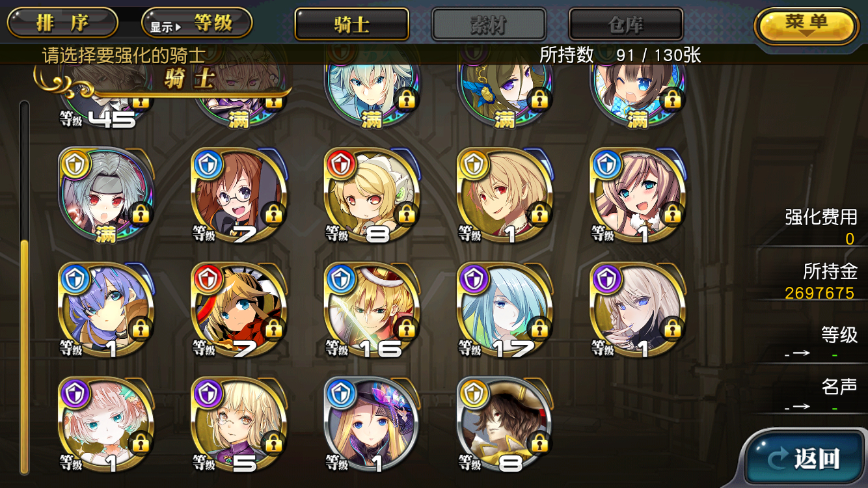Image resolution: width=868 pixels, height=488 pixels.
Task: Switch to the 仓库 tab
Action: coord(626,25)
